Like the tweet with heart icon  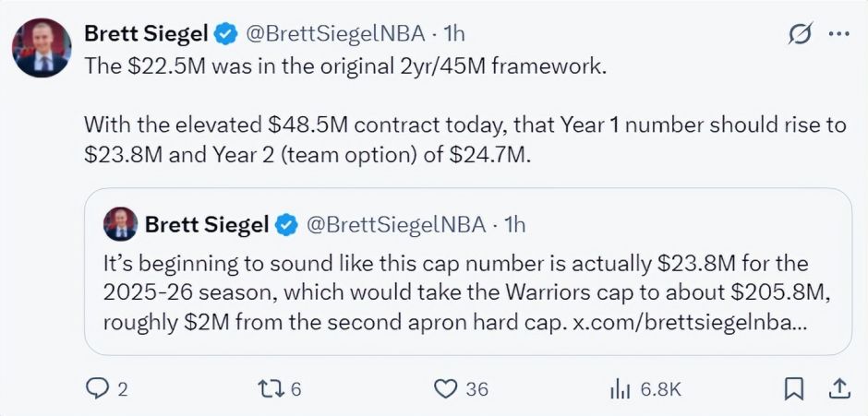[x=447, y=389]
